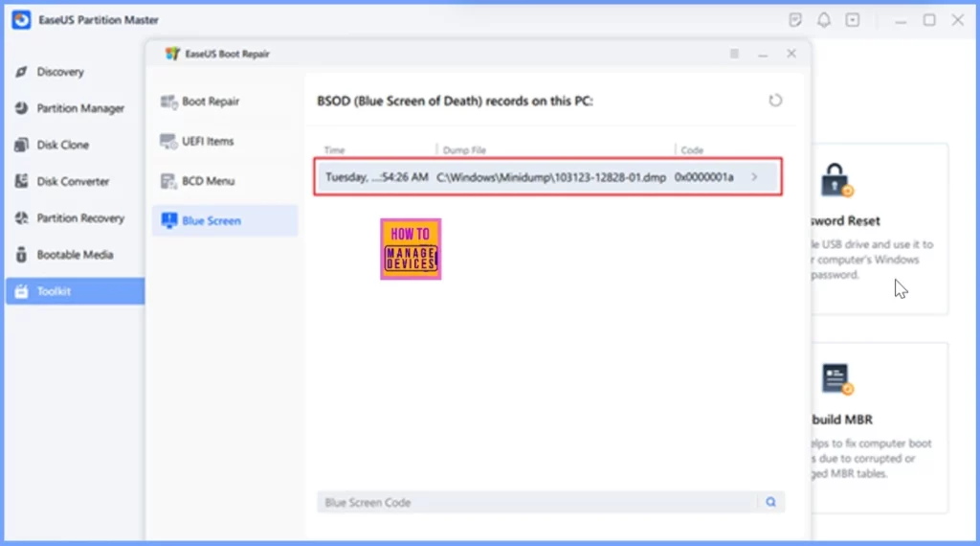Click the Rebuild MBR card icon
980x546 pixels.
pos(837,379)
